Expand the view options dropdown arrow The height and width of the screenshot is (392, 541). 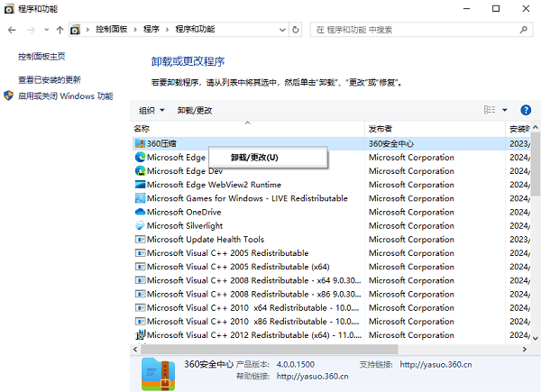pyautogui.click(x=504, y=110)
